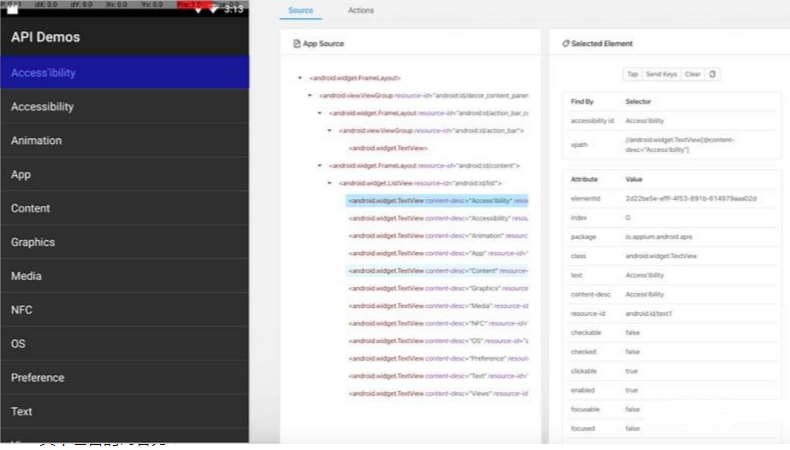Select the TextView node with content-desc Text
Image resolution: width=790 pixels, height=450 pixels.
pos(437,376)
